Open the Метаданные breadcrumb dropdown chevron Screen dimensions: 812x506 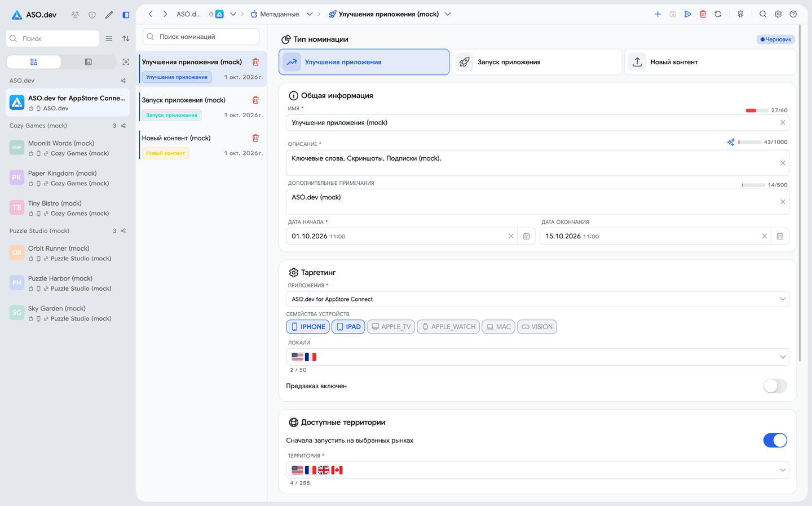pyautogui.click(x=310, y=14)
